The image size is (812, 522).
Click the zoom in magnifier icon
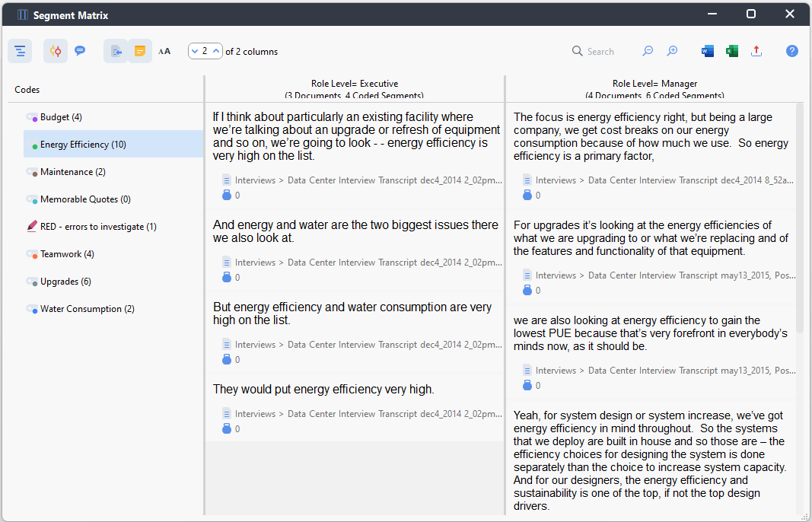click(672, 51)
